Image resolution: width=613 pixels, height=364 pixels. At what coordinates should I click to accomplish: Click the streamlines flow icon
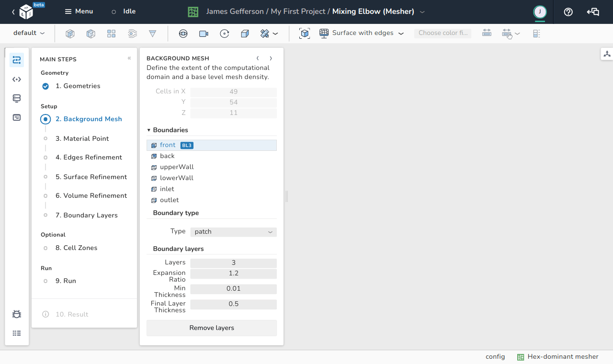133,34
